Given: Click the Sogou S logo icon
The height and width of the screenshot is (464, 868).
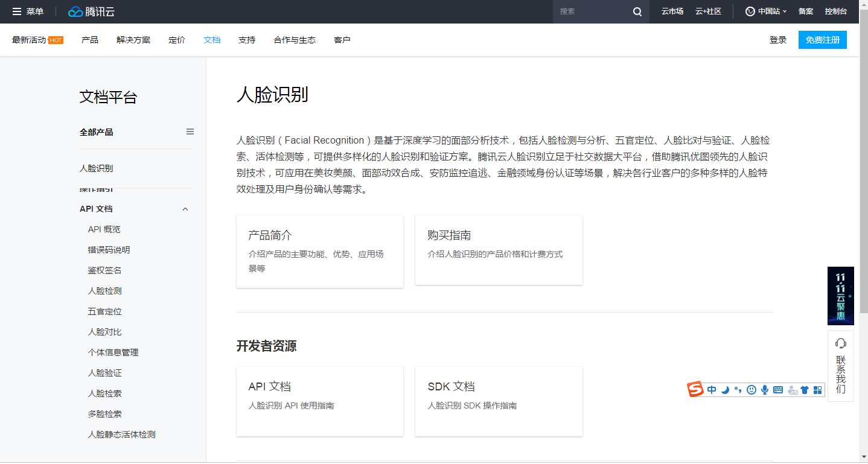Looking at the screenshot, I should (696, 390).
